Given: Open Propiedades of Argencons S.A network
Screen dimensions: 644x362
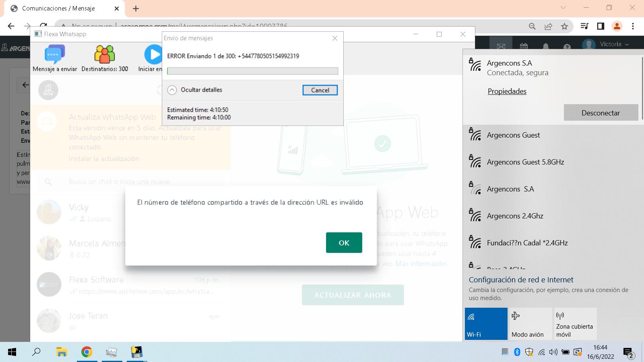Looking at the screenshot, I should pos(507,91).
